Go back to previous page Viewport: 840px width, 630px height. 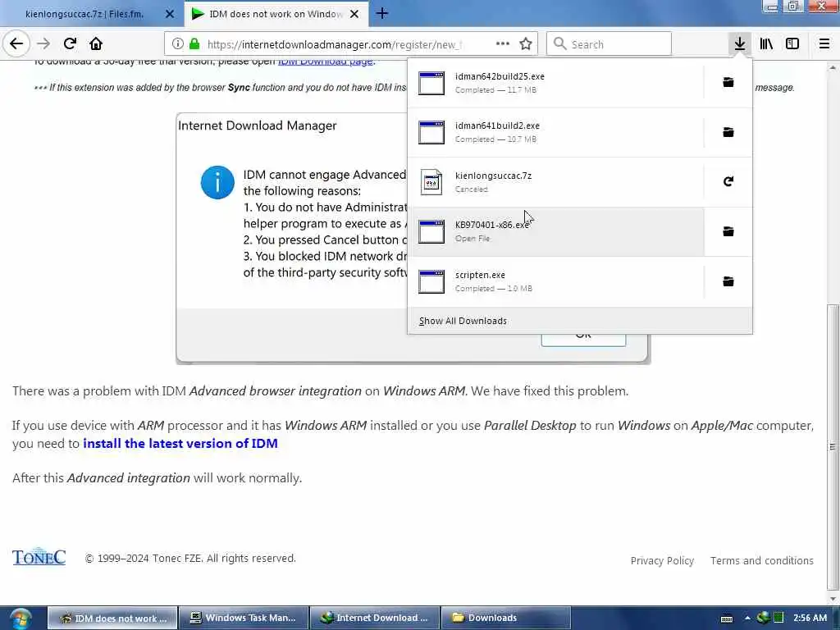click(x=16, y=43)
